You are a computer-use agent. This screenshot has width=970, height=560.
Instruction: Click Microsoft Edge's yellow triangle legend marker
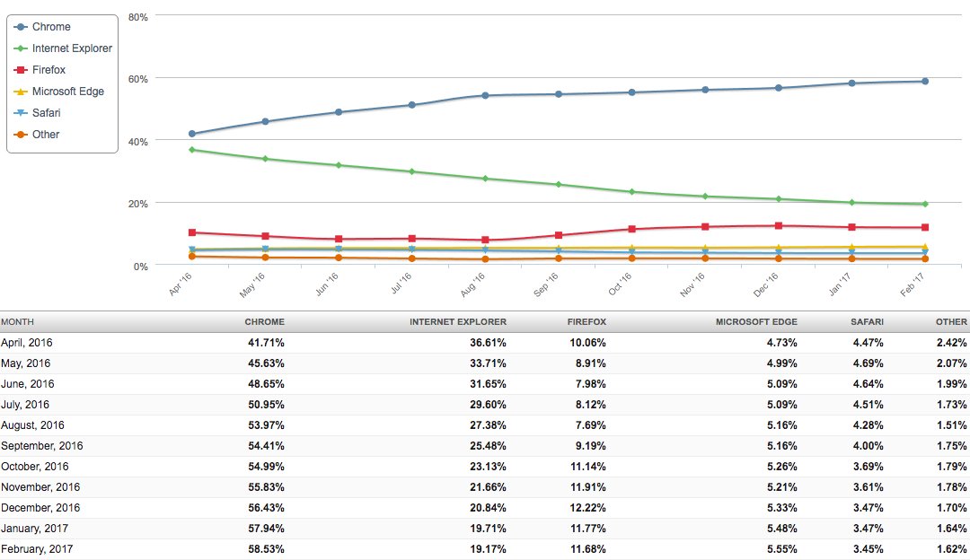[22, 92]
